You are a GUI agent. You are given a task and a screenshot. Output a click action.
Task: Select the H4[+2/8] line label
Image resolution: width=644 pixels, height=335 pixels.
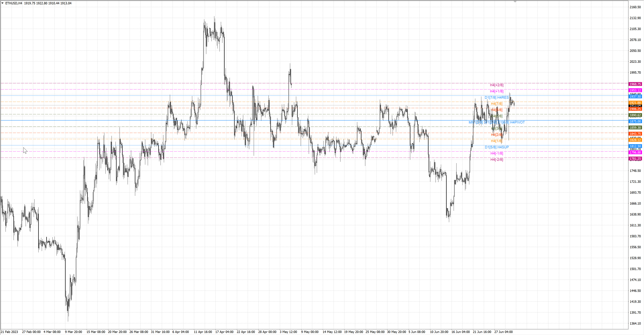pyautogui.click(x=496, y=85)
